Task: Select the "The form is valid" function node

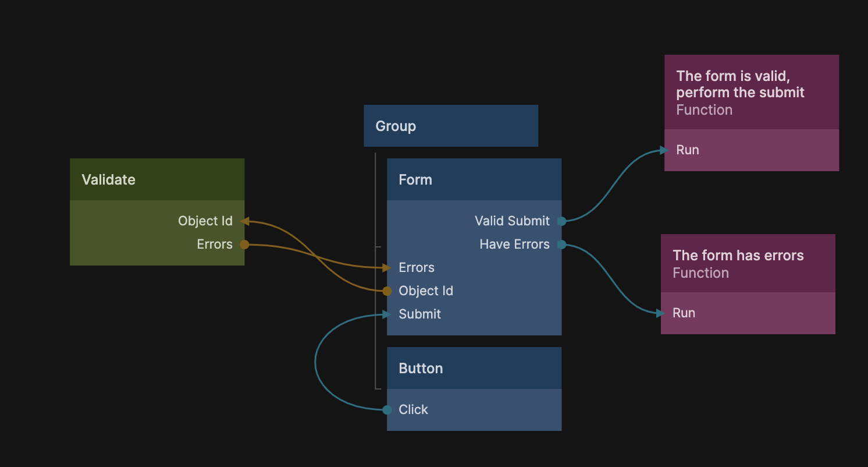Action: 752,93
